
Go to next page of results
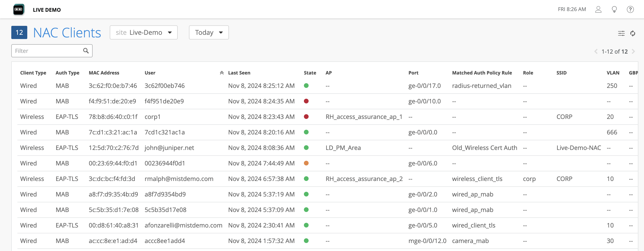click(x=633, y=51)
